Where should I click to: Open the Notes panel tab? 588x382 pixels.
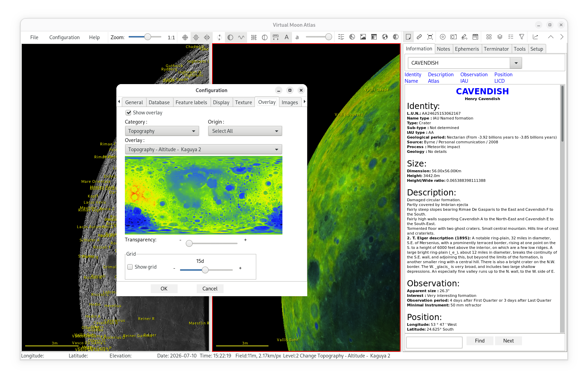tap(443, 49)
